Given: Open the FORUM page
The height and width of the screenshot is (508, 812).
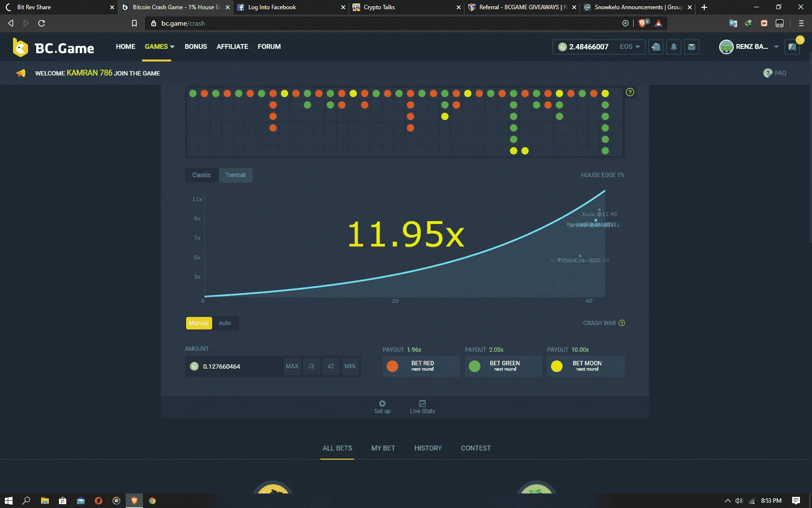Looking at the screenshot, I should click(269, 46).
